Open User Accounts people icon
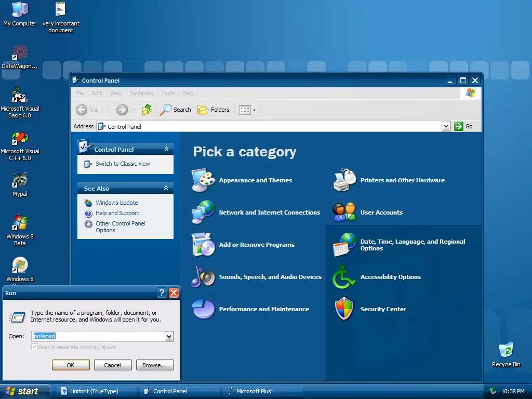532x399 pixels. [x=345, y=212]
